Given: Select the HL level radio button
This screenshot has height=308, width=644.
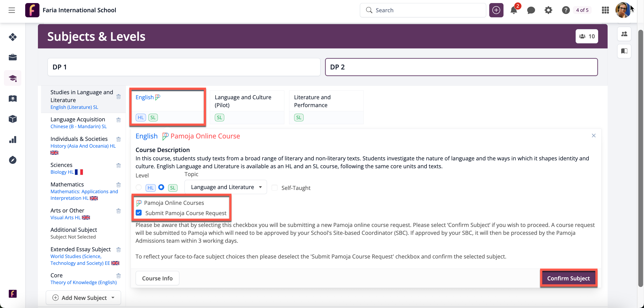Looking at the screenshot, I should pyautogui.click(x=139, y=187).
